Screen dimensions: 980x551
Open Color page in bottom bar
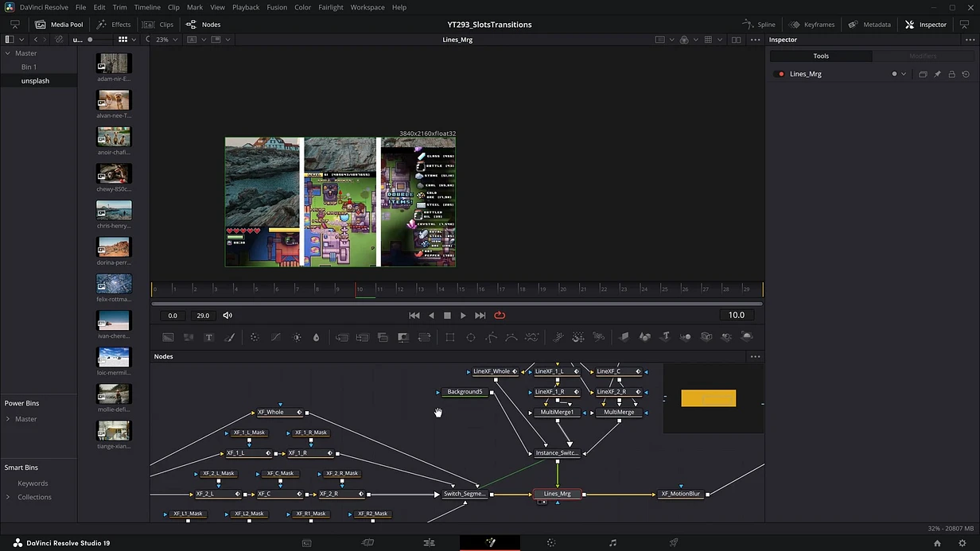551,542
